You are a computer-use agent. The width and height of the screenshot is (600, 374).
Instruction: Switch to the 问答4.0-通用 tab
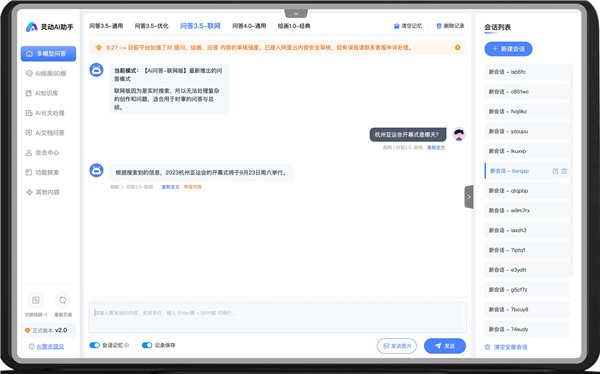[249, 26]
